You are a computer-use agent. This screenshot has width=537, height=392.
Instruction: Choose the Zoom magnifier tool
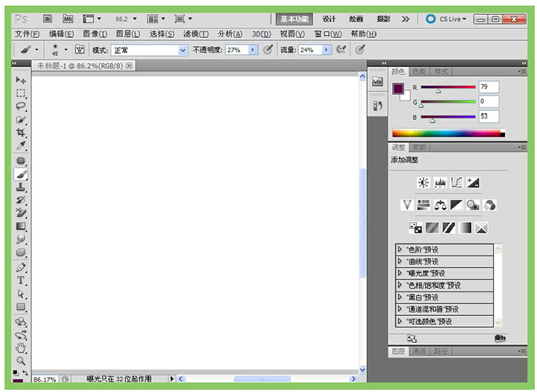(x=21, y=361)
